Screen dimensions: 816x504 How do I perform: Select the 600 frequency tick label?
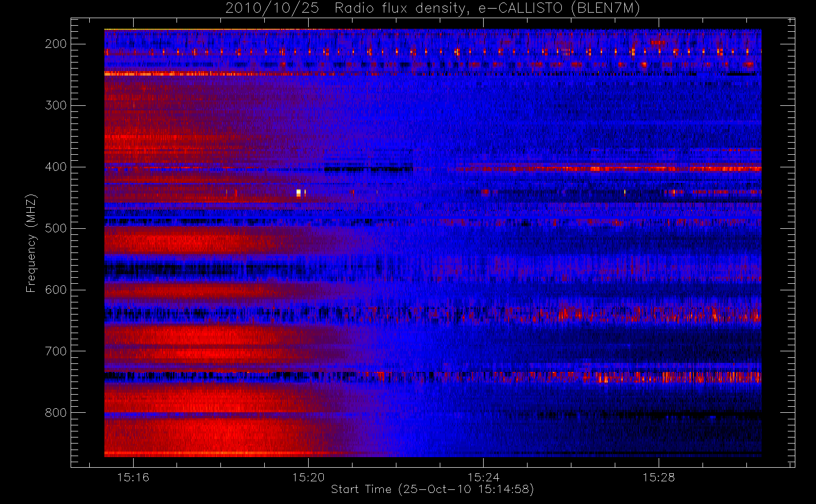55,290
